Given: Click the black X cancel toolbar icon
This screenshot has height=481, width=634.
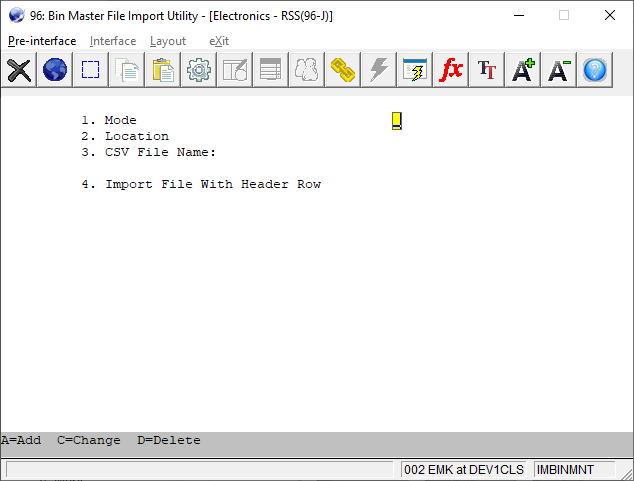Looking at the screenshot, I should tap(19, 70).
